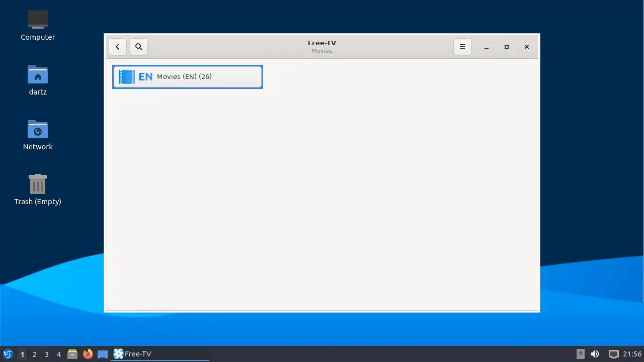Select the Free-TV taskbar entry
The image size is (644, 362).
pyautogui.click(x=160, y=354)
